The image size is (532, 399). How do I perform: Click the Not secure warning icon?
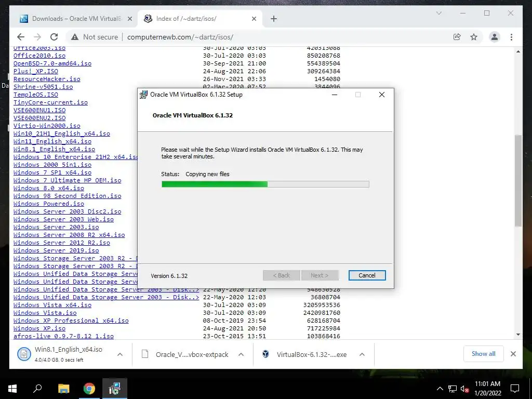click(x=75, y=37)
